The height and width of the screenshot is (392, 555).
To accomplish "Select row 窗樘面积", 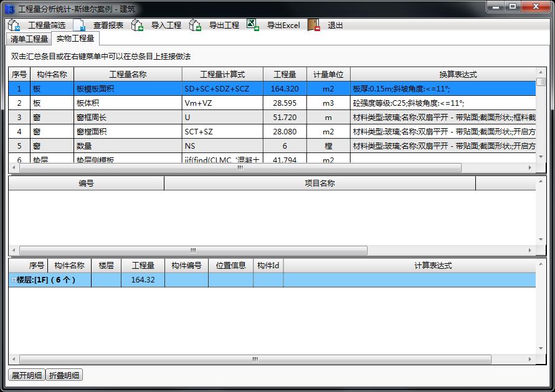I will tap(272, 131).
